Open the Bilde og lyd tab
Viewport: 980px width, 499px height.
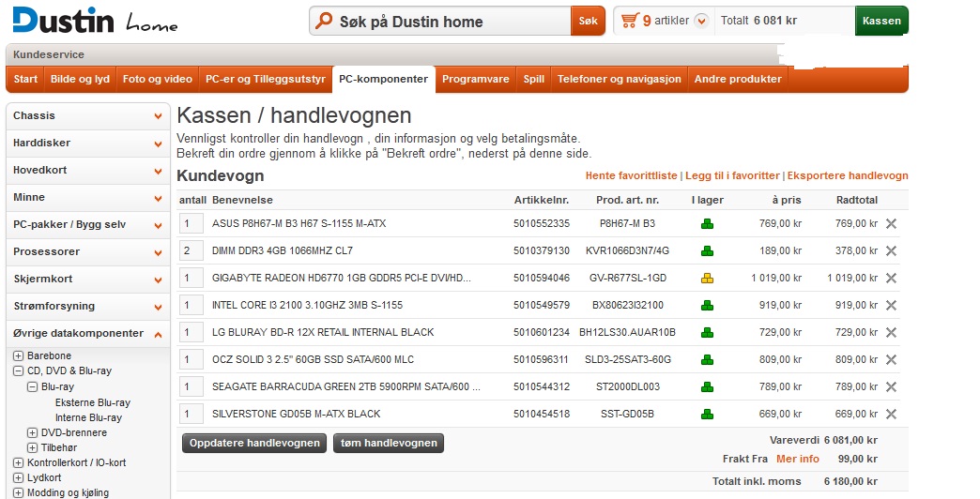click(x=80, y=80)
